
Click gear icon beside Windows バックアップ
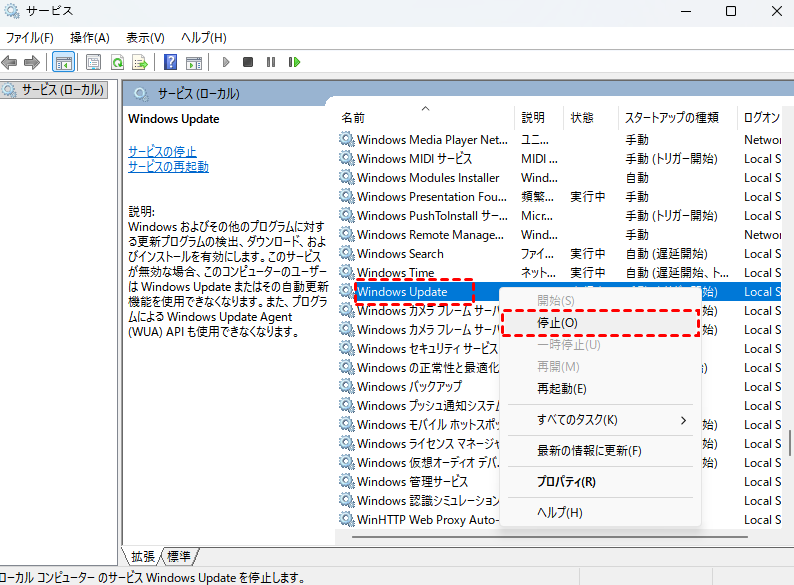click(346, 386)
